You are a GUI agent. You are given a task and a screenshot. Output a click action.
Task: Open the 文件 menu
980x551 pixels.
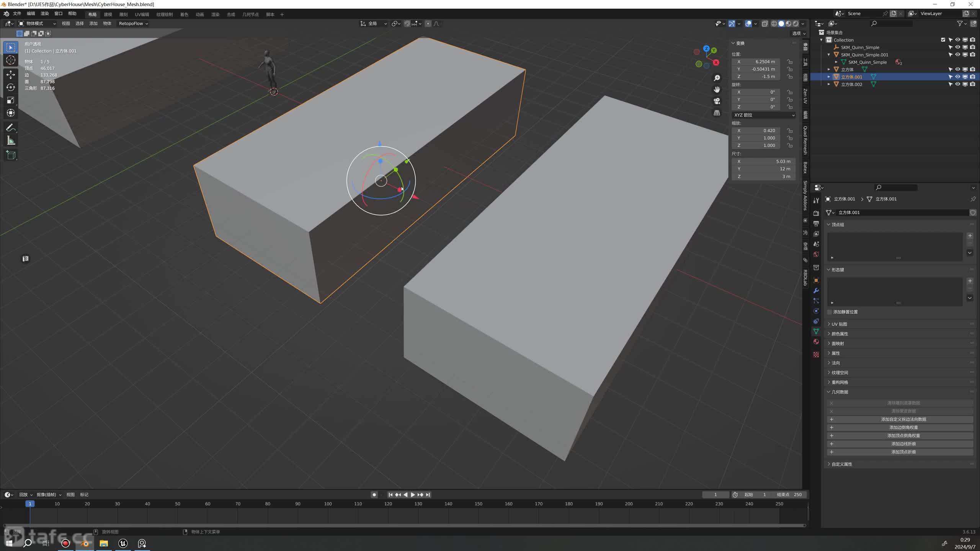[x=17, y=14]
